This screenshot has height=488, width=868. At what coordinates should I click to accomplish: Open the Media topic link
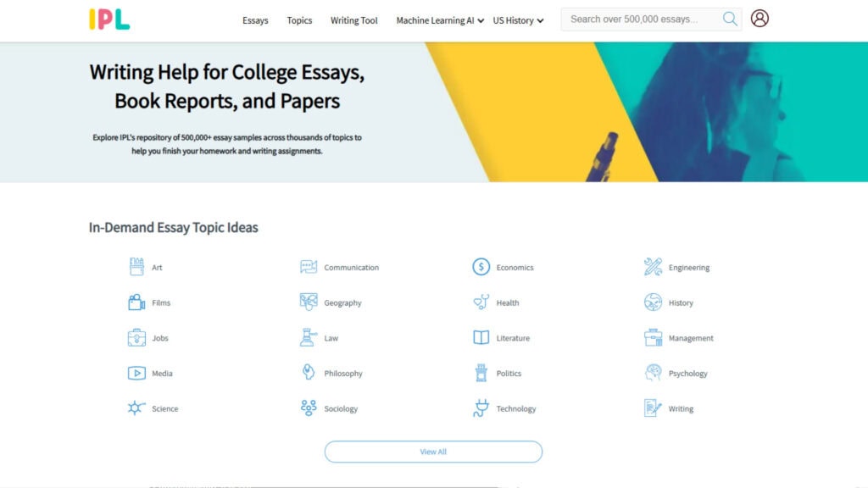pyautogui.click(x=162, y=374)
